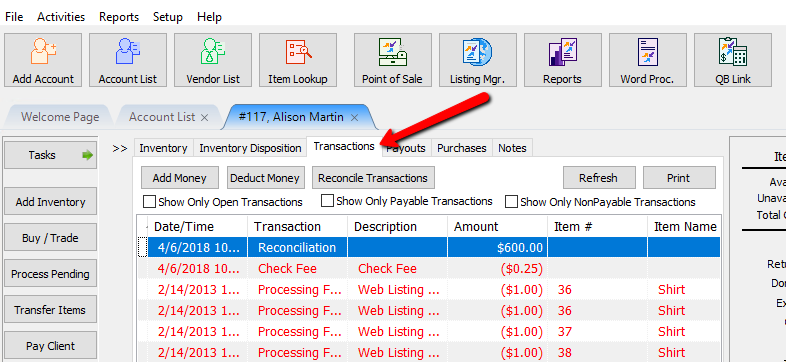
Task: Click the Transfer Items sidebar button
Action: coord(50,310)
